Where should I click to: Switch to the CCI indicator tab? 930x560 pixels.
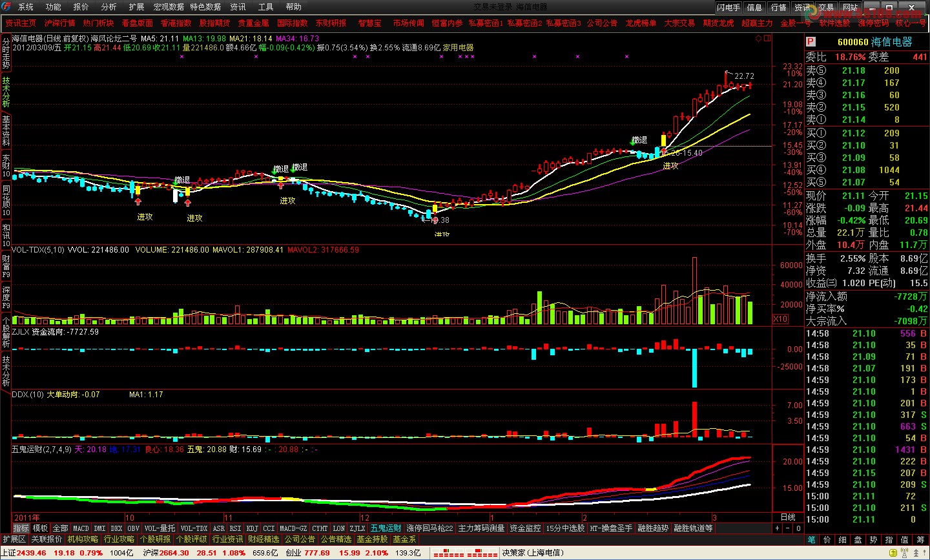[269, 528]
